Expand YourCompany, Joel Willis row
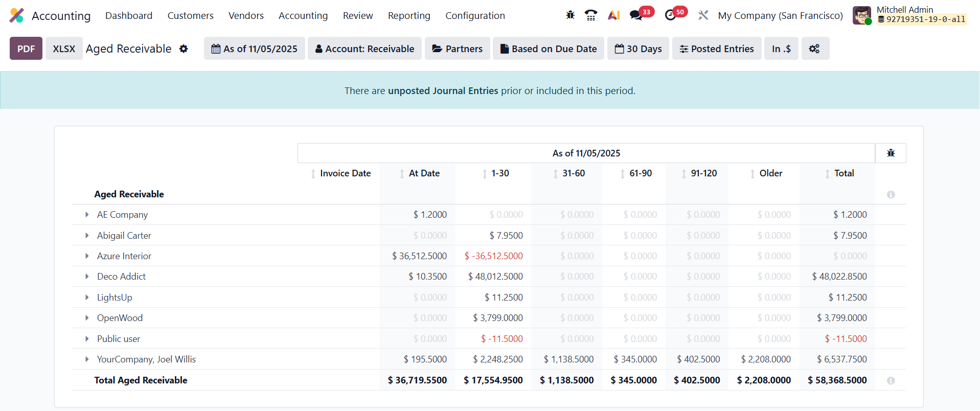This screenshot has width=980, height=411. point(87,359)
